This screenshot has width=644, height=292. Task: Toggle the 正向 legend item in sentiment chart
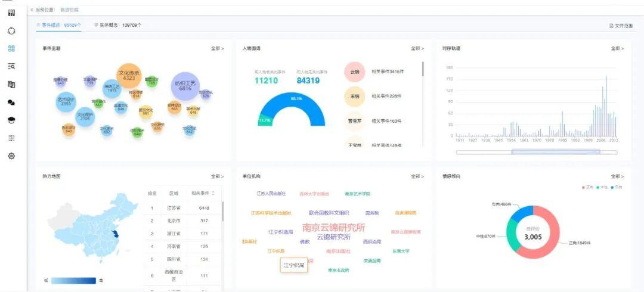[587, 187]
